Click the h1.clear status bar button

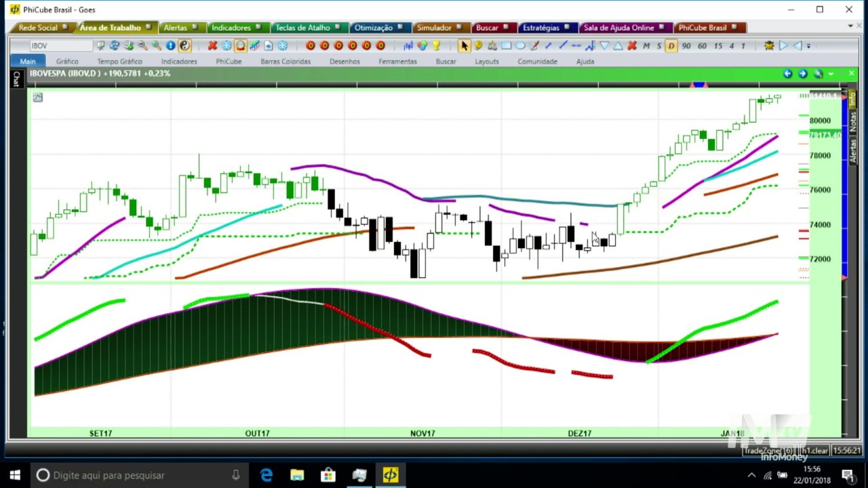click(814, 451)
